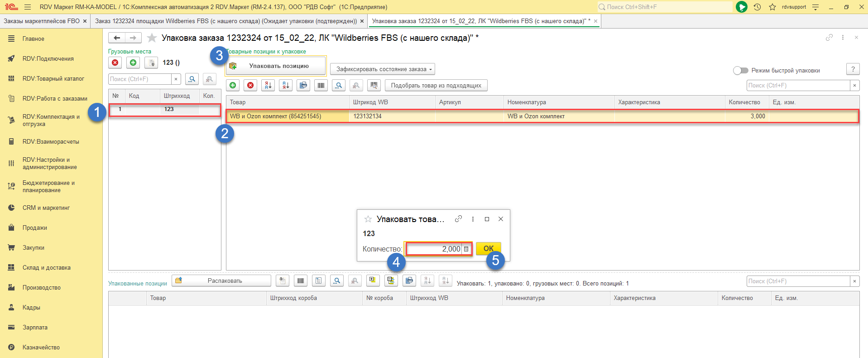Image resolution: width=868 pixels, height=358 pixels.
Task: Find in Товарные позиции list magnifier
Action: pyautogui.click(x=339, y=85)
